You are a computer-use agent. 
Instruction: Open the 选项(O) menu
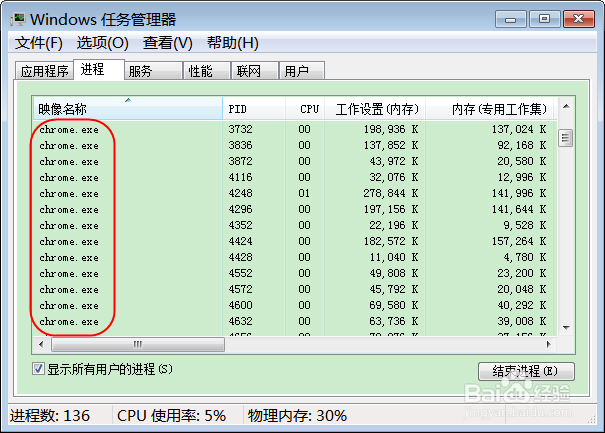click(102, 43)
